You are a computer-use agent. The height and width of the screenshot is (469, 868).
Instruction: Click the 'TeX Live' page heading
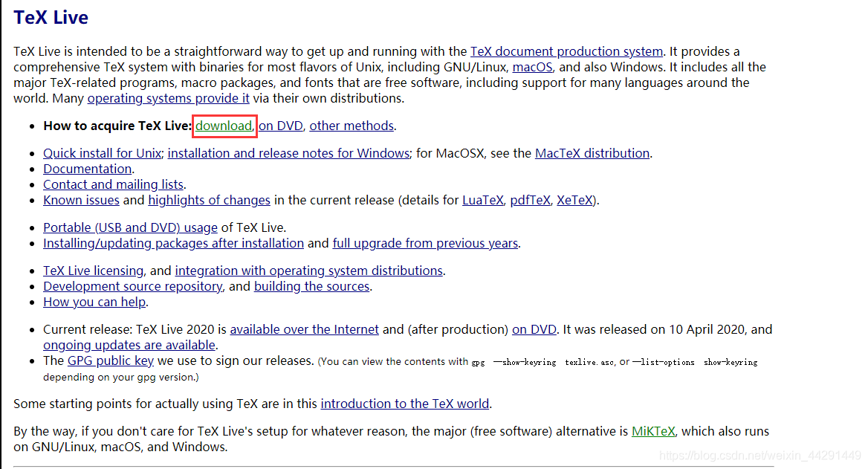51,18
